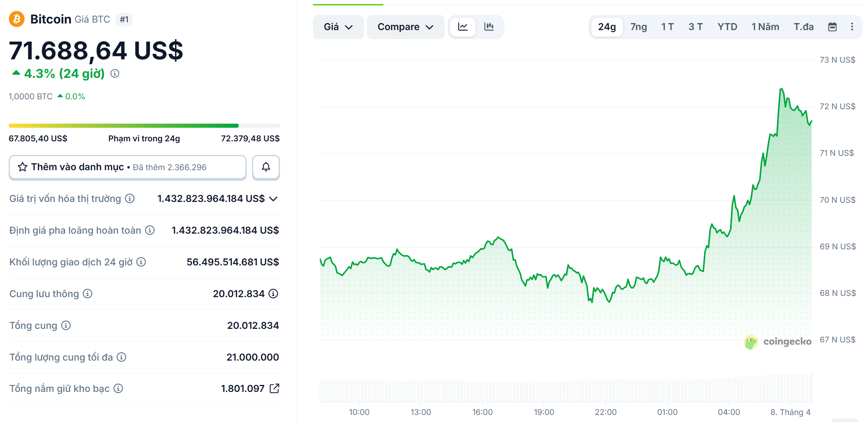Open the Giá dropdown
Viewport: 868px width, 422px height.
tap(338, 26)
